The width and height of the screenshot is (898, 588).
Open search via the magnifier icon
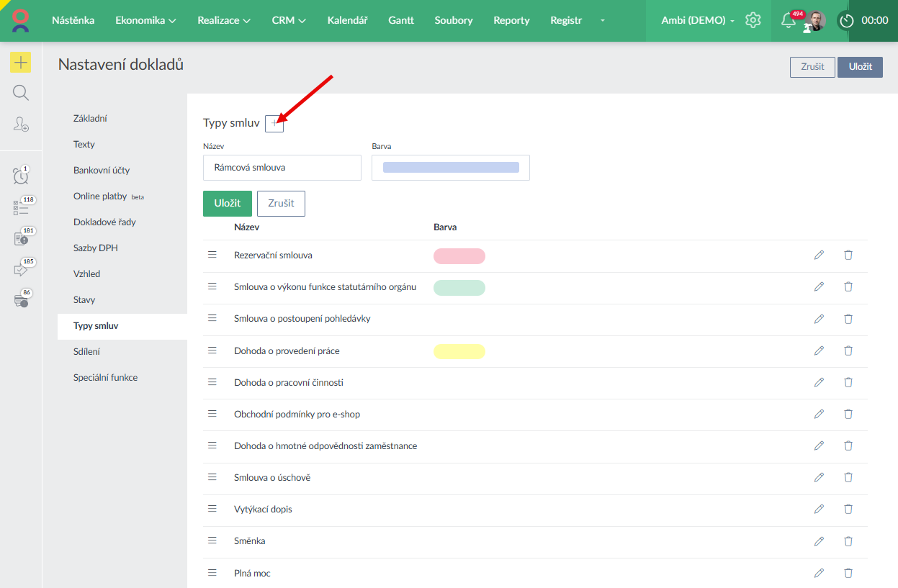click(x=21, y=93)
